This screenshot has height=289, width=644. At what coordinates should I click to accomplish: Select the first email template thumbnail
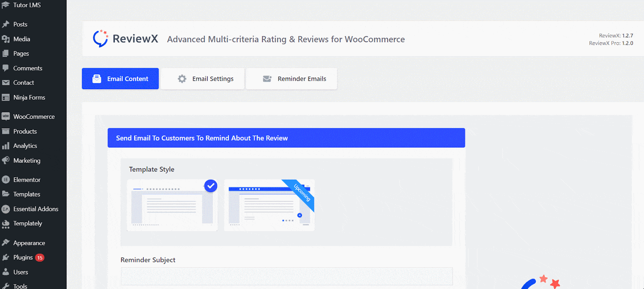pos(172,205)
